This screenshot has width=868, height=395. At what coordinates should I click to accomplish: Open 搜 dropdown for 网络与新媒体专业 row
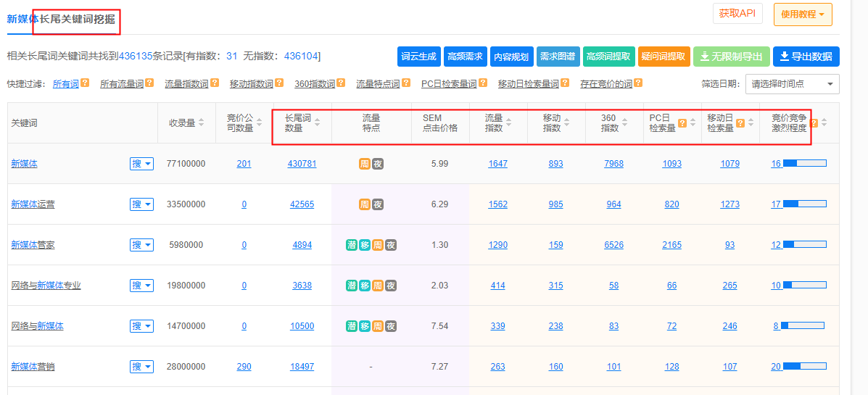tap(141, 286)
